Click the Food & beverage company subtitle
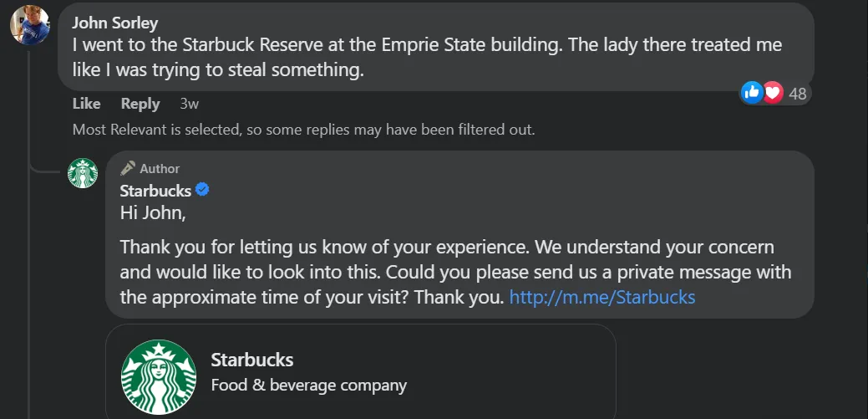868x419 pixels. pos(308,386)
